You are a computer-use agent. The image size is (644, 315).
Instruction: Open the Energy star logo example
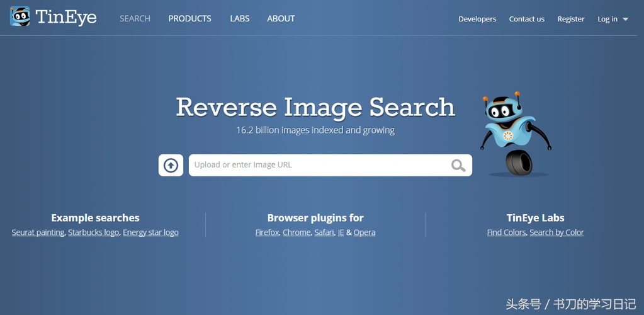[x=150, y=232]
